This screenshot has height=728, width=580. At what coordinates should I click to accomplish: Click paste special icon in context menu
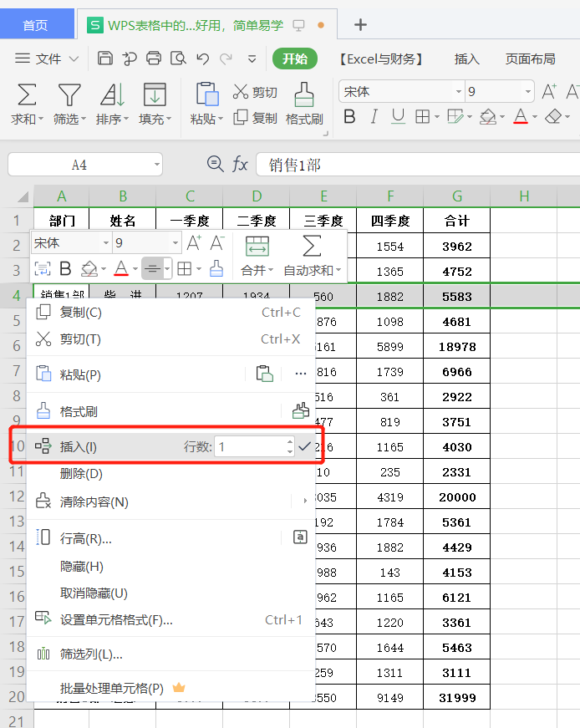(x=264, y=374)
